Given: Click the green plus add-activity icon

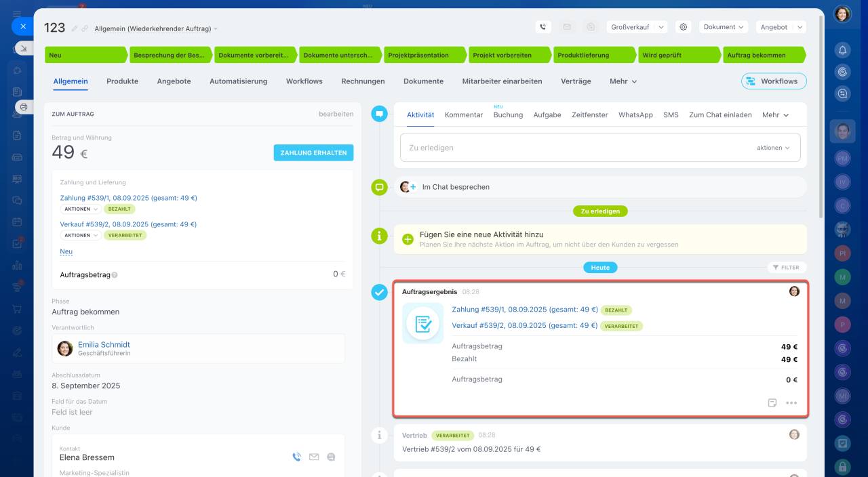Looking at the screenshot, I should pyautogui.click(x=408, y=239).
